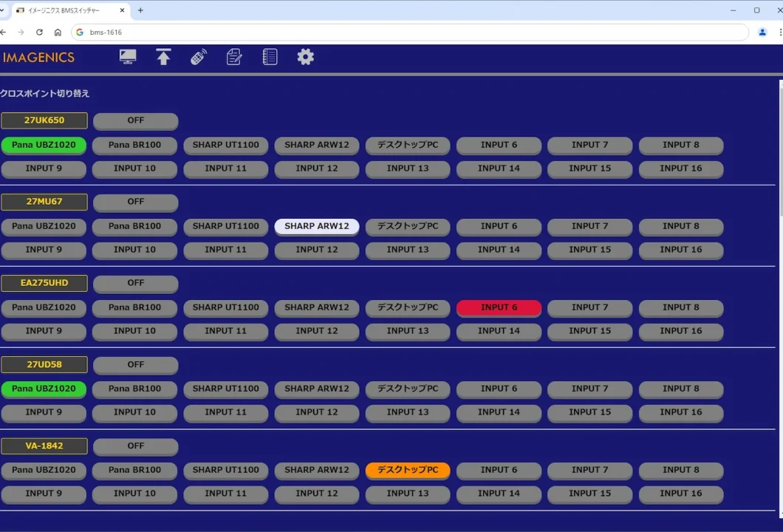
Task: Open the notebook log icon
Action: click(270, 57)
